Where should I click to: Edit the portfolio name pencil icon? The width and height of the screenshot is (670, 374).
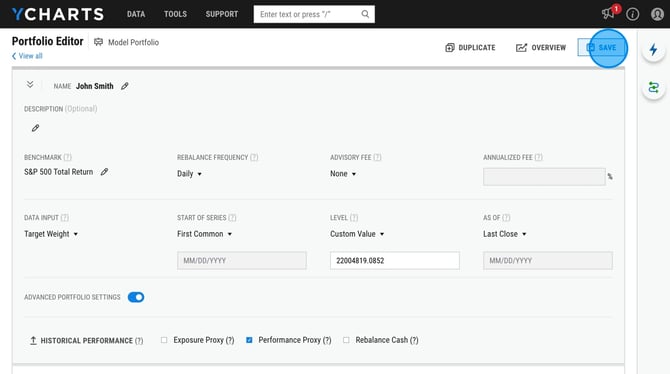click(124, 86)
